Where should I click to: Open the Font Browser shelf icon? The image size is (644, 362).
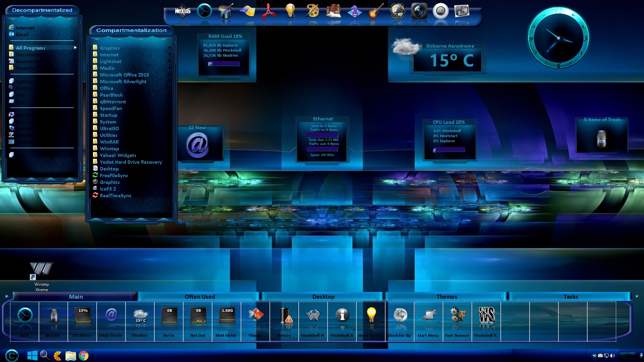(x=457, y=315)
